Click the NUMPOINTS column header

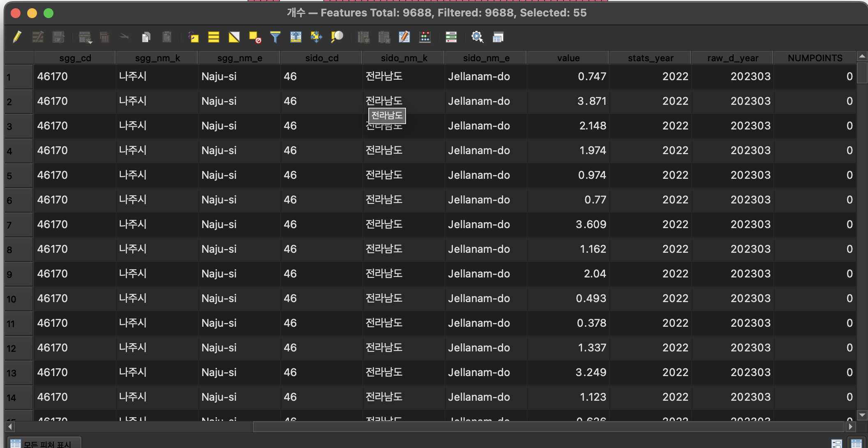[x=815, y=58]
